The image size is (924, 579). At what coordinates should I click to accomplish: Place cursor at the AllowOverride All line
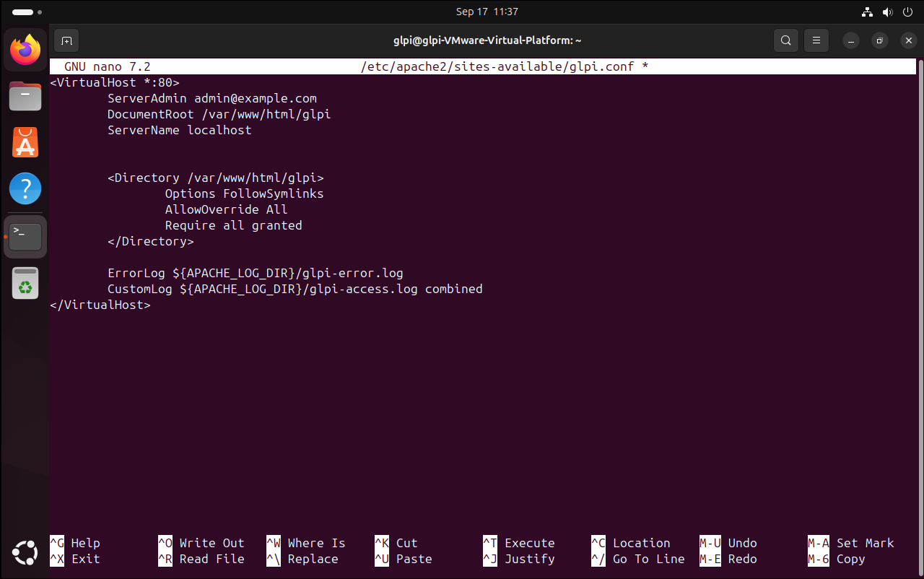[x=226, y=210]
